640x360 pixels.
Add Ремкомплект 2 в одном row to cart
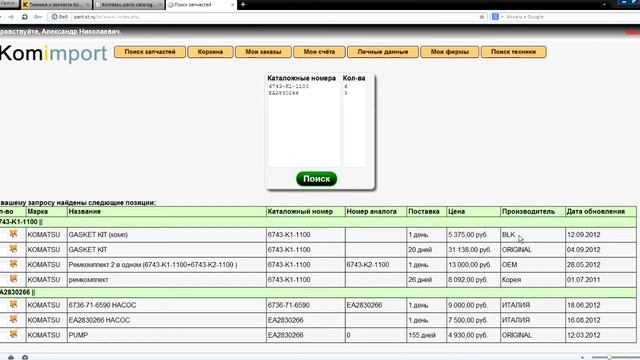click(13, 264)
